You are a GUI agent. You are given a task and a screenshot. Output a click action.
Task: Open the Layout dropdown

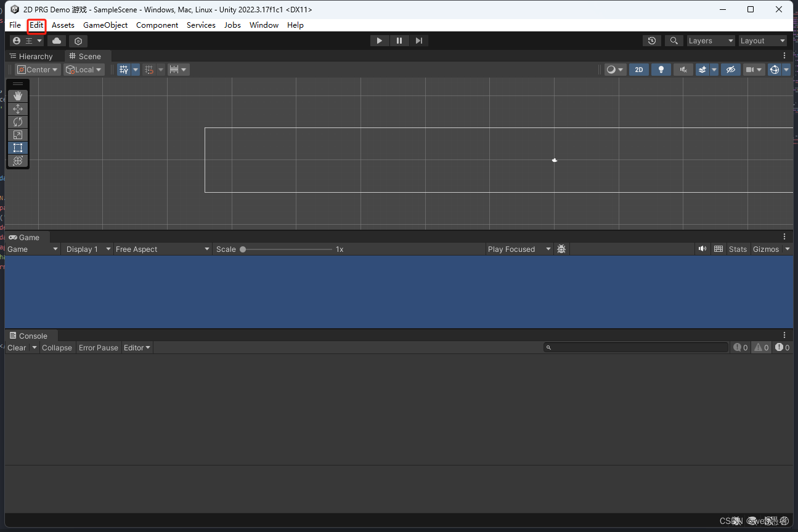763,41
